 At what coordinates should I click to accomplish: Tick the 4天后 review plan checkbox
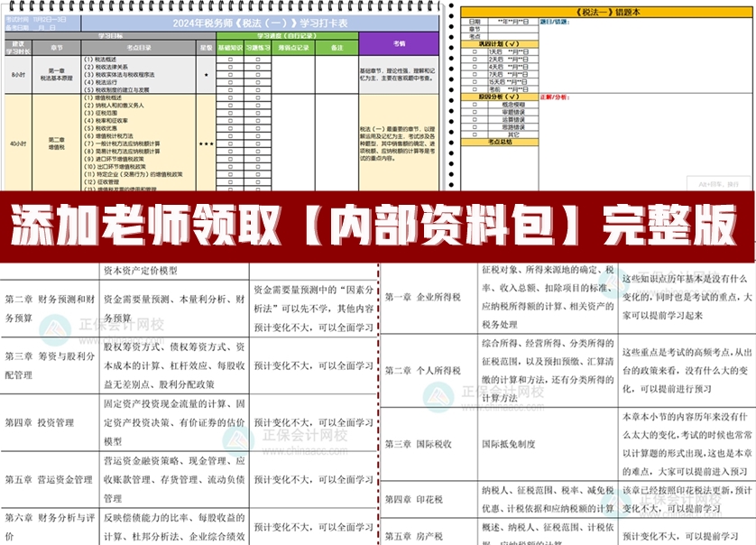[475, 67]
